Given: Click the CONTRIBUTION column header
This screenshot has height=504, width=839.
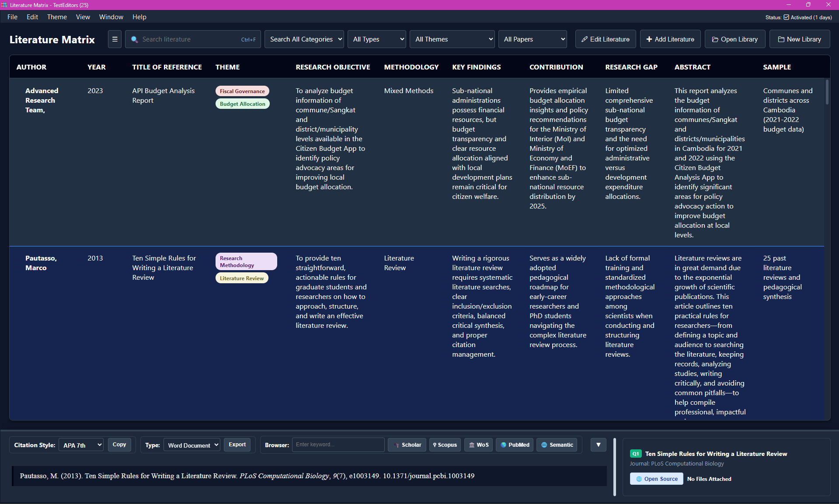Looking at the screenshot, I should point(556,67).
